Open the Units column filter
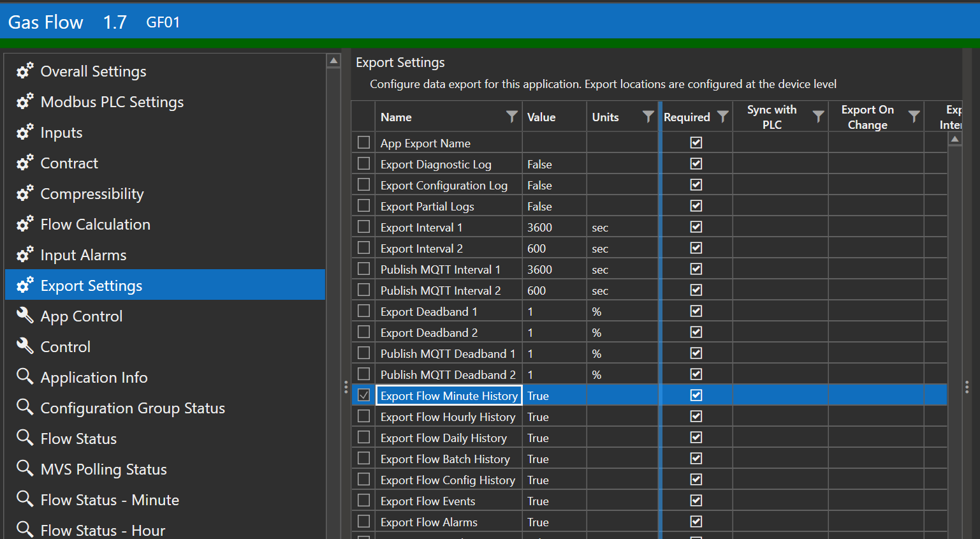 click(648, 117)
